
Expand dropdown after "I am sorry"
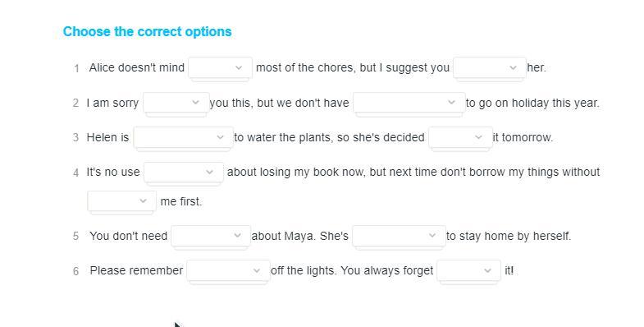176,103
